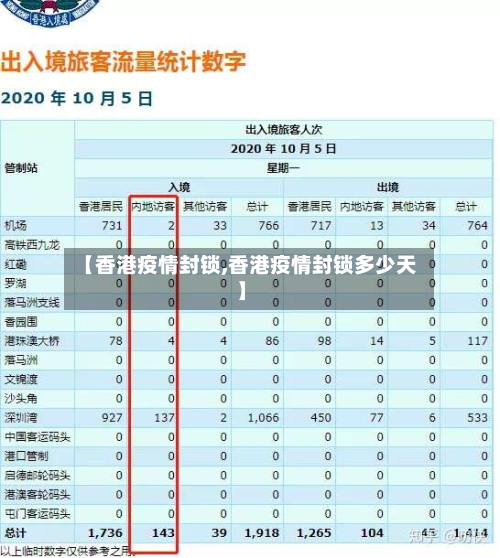Select the 文锦渡 row label
The width and height of the screenshot is (500, 558).
(21, 379)
